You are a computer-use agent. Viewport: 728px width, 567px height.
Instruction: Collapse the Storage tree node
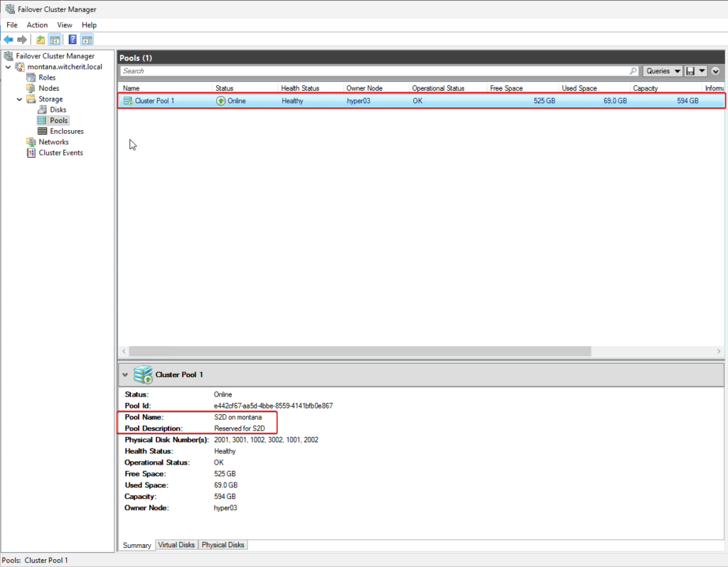pyautogui.click(x=19, y=99)
